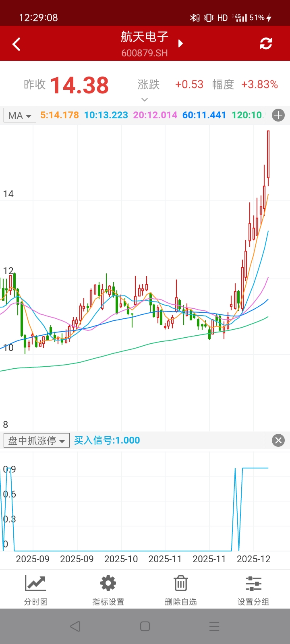Tap the back arrow in header
The height and width of the screenshot is (644, 290).
click(17, 44)
